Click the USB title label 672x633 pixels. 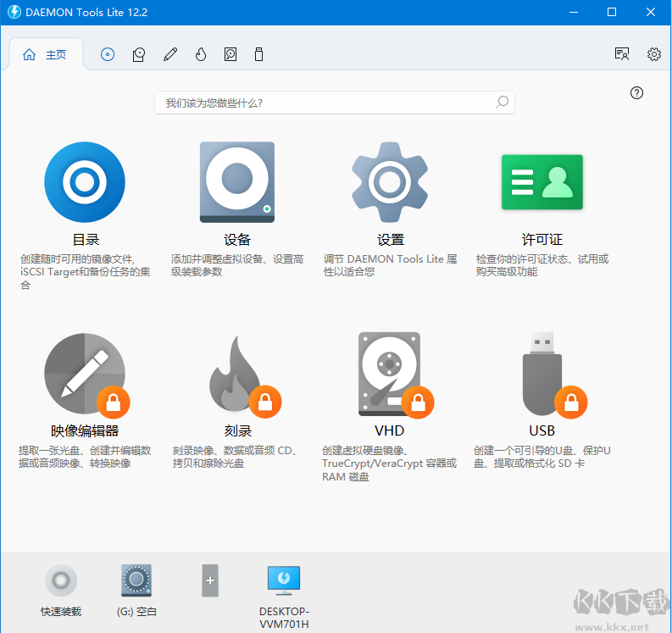(542, 430)
